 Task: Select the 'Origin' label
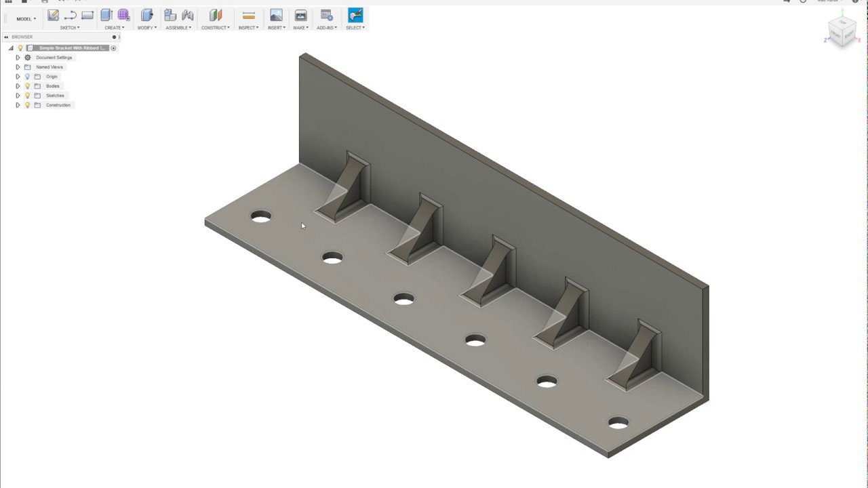52,77
